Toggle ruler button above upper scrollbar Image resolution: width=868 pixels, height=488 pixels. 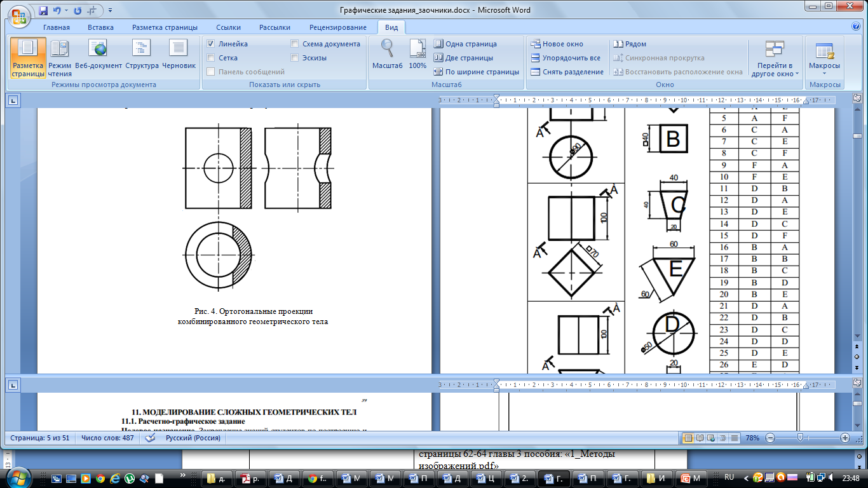point(857,99)
